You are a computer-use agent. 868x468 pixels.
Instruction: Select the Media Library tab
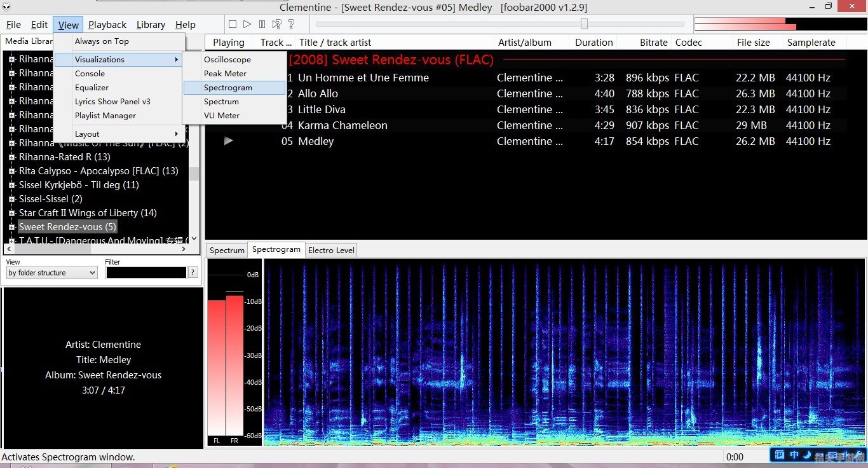[28, 41]
